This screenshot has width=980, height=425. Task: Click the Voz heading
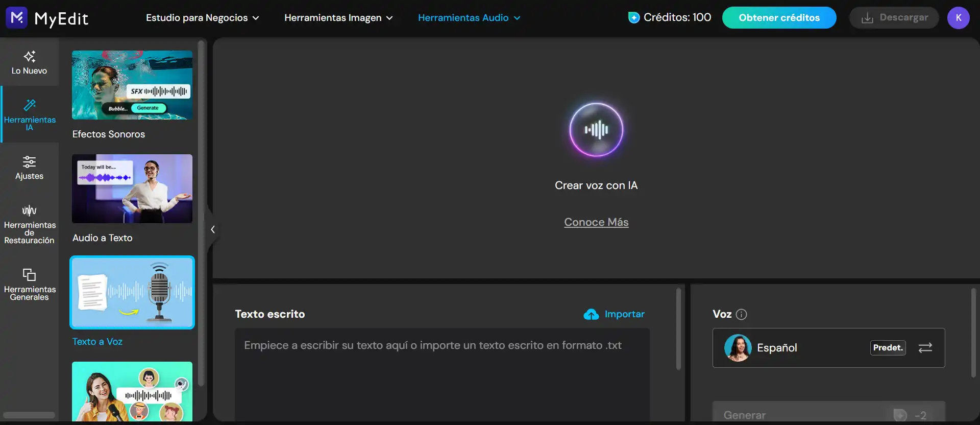(722, 314)
